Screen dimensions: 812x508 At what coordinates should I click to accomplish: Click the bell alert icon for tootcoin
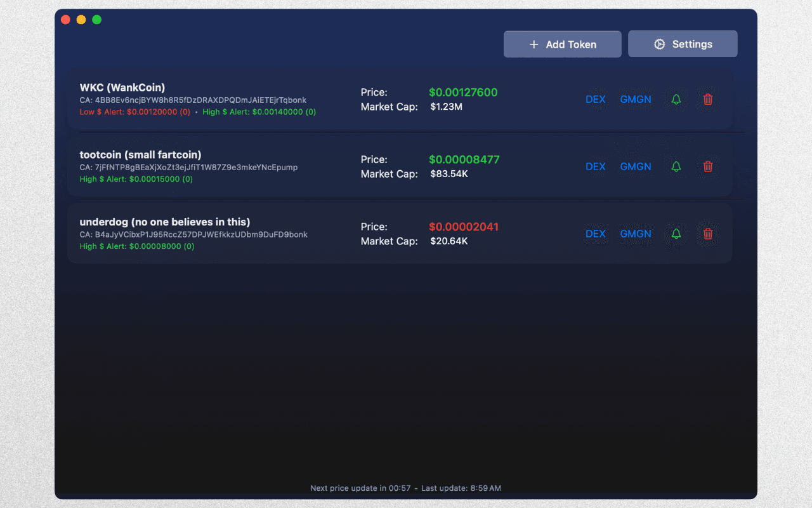pyautogui.click(x=676, y=166)
